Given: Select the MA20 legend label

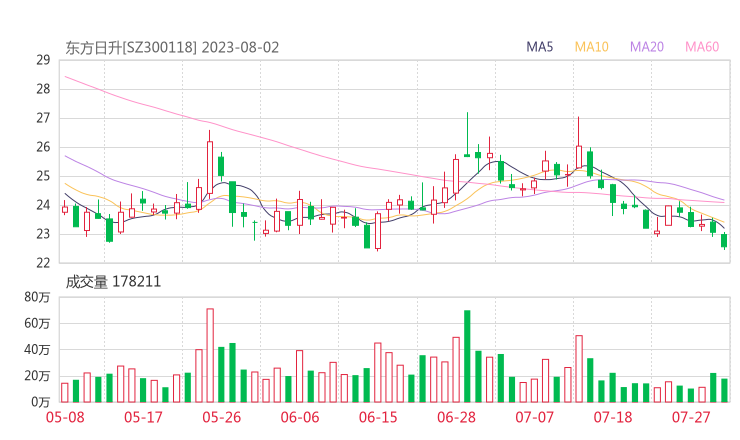Looking at the screenshot, I should tap(647, 47).
